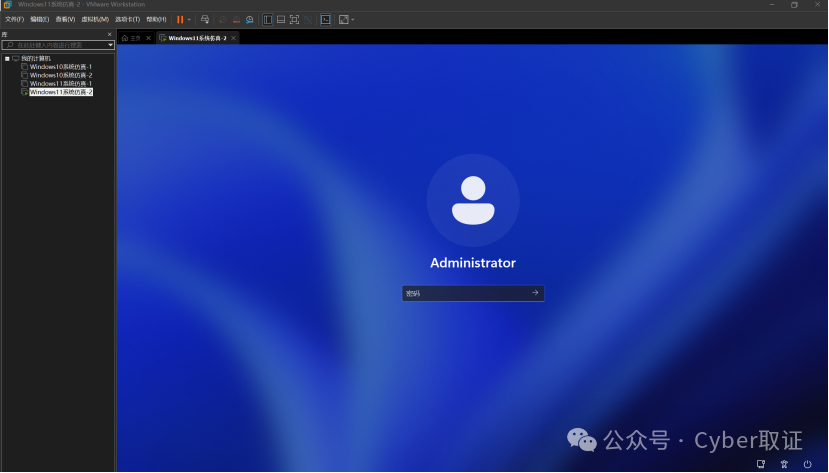This screenshot has width=829, height=473.
Task: Switch to the 主页 home tab
Action: [132, 38]
